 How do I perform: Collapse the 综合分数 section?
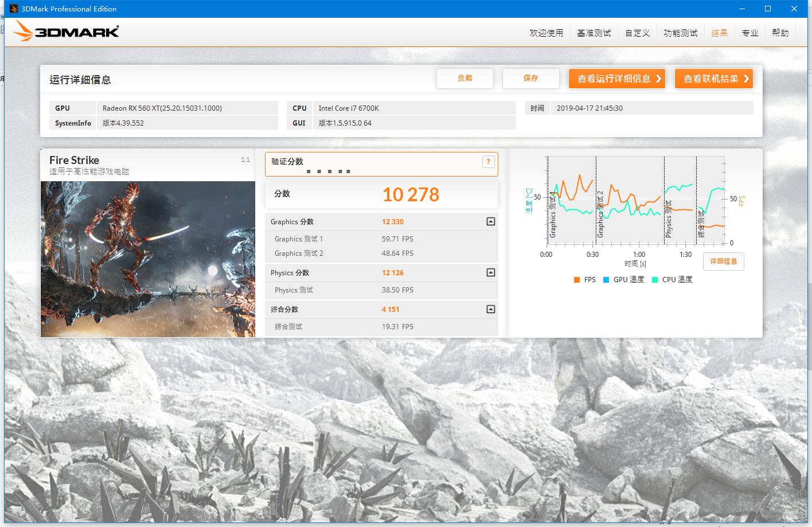(490, 309)
